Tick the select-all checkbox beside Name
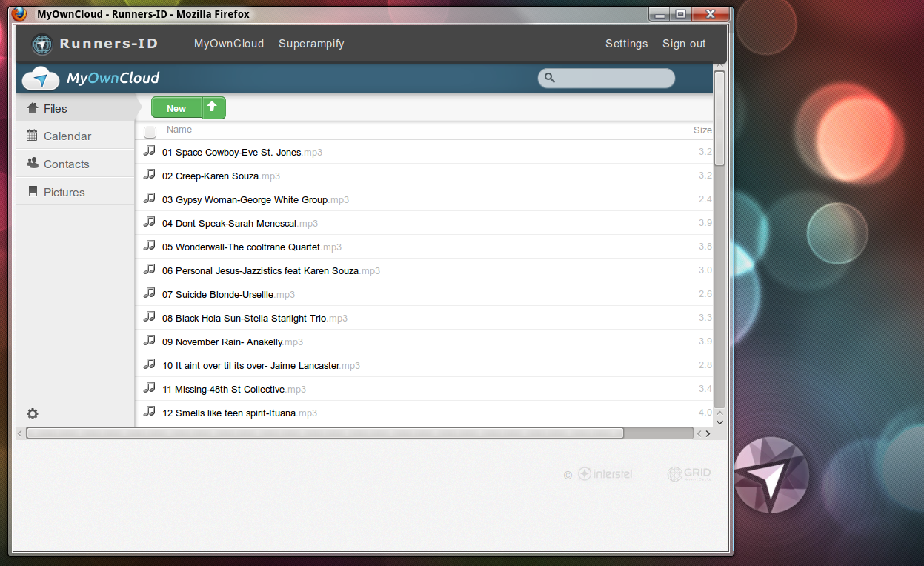Image resolution: width=924 pixels, height=566 pixels. pyautogui.click(x=150, y=132)
